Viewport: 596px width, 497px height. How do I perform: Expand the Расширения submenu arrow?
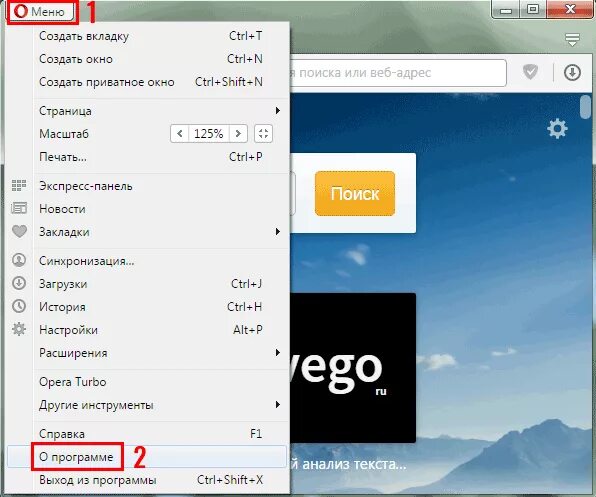pyautogui.click(x=278, y=353)
